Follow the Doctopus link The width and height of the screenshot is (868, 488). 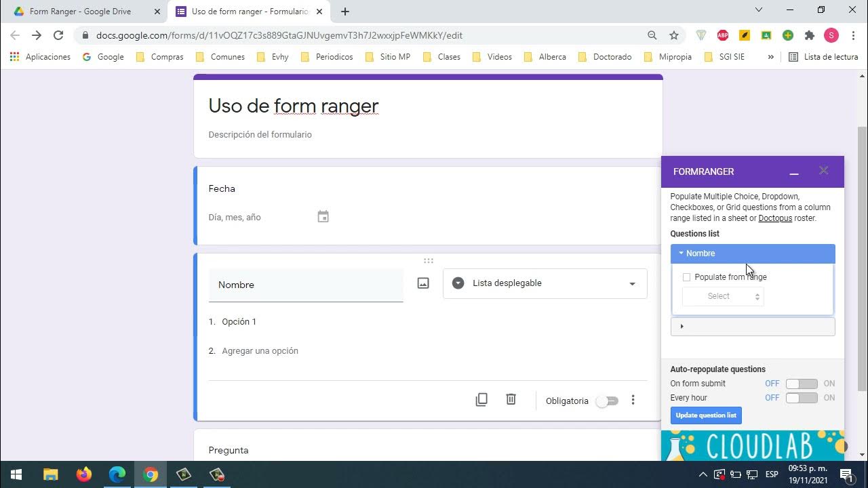point(775,218)
